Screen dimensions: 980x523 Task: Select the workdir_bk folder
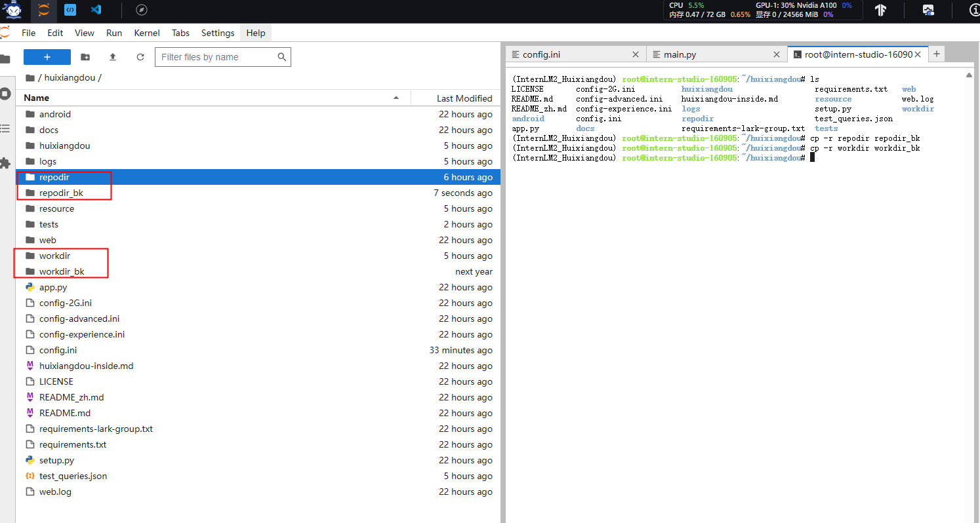click(259, 271)
